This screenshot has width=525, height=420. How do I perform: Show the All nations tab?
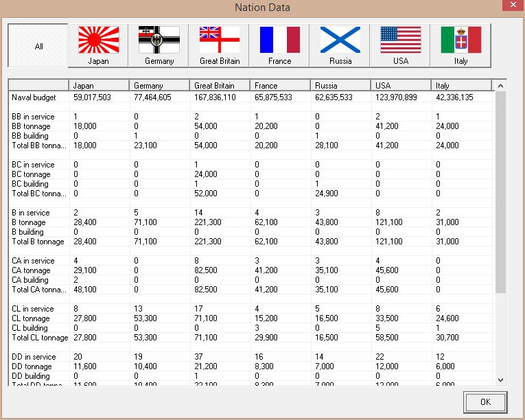pyautogui.click(x=38, y=45)
